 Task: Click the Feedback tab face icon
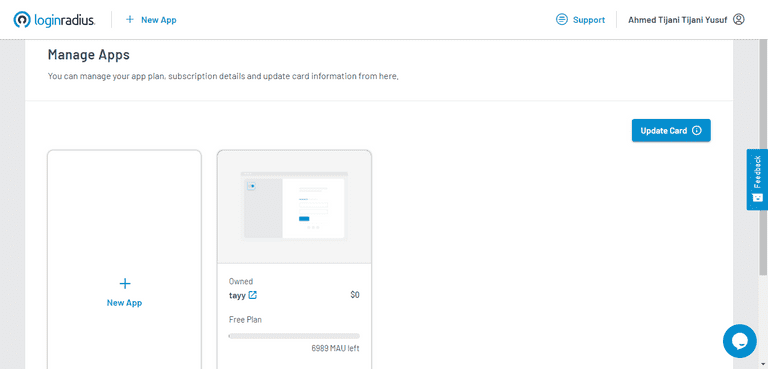tap(757, 197)
